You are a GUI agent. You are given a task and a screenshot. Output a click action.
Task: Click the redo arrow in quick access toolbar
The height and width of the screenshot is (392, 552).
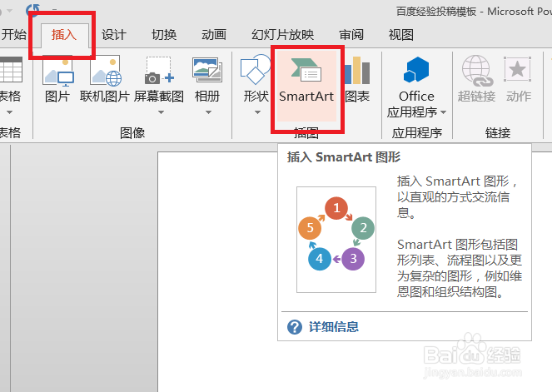click(32, 9)
